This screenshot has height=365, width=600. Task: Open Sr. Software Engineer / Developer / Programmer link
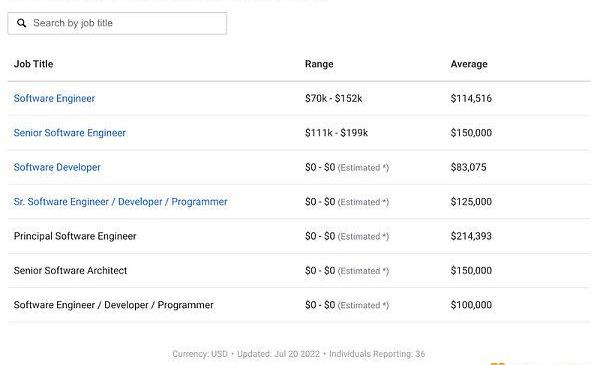121,202
